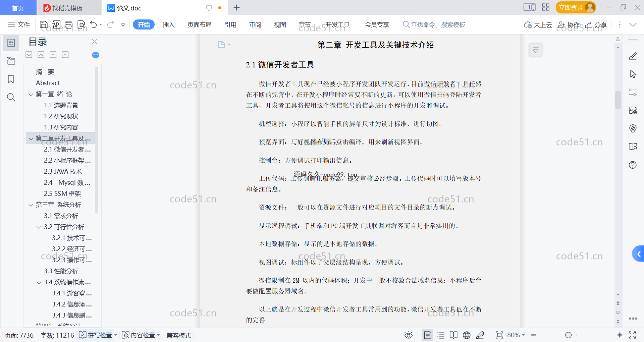This screenshot has height=342, width=644.
Task: Click the blue smart outline icon
Action: coord(96,55)
